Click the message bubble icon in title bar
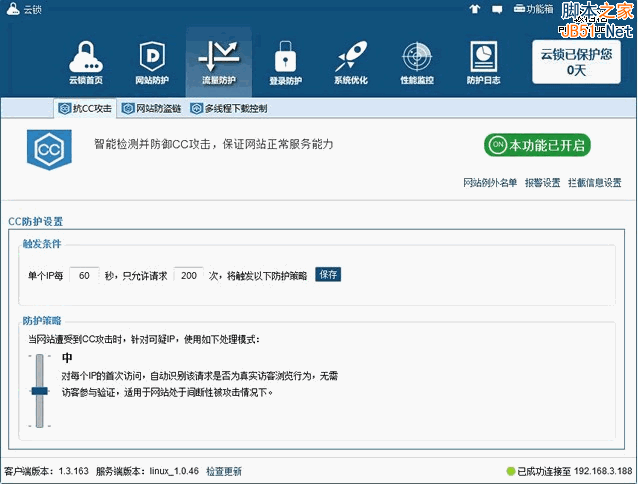This screenshot has height=484, width=638. click(497, 9)
